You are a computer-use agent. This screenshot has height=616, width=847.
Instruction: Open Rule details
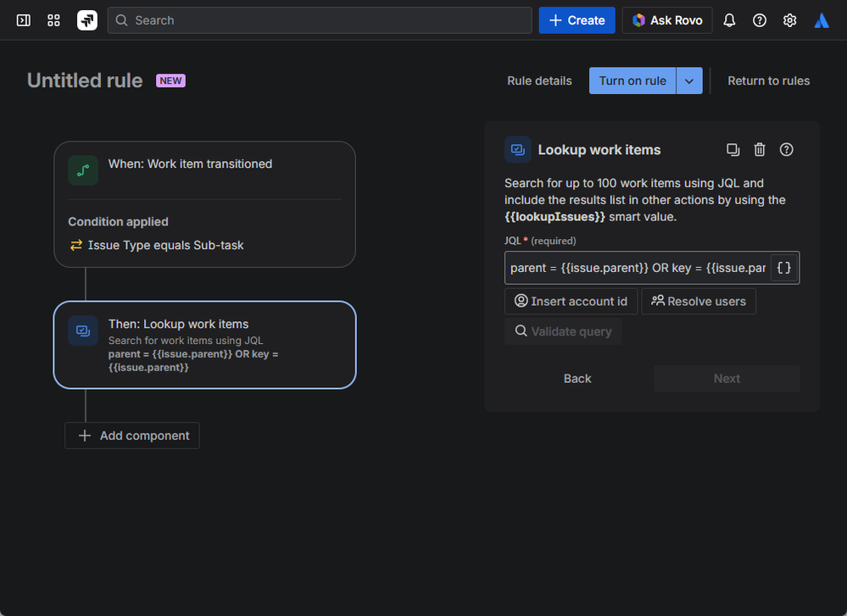pyautogui.click(x=539, y=81)
